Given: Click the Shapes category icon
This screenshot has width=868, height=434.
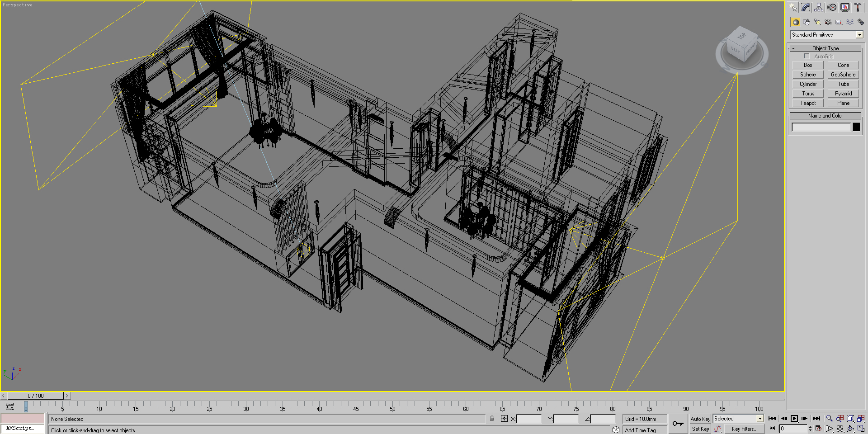Looking at the screenshot, I should point(807,22).
